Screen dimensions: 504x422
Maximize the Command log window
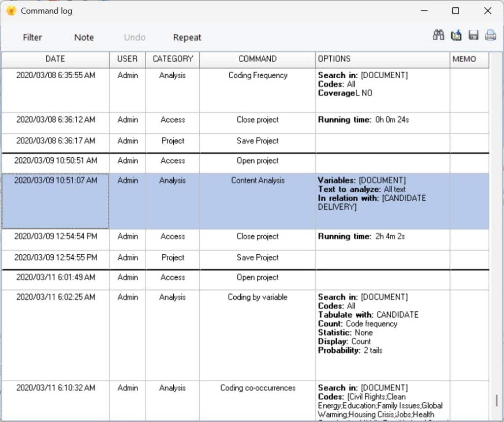(x=455, y=11)
